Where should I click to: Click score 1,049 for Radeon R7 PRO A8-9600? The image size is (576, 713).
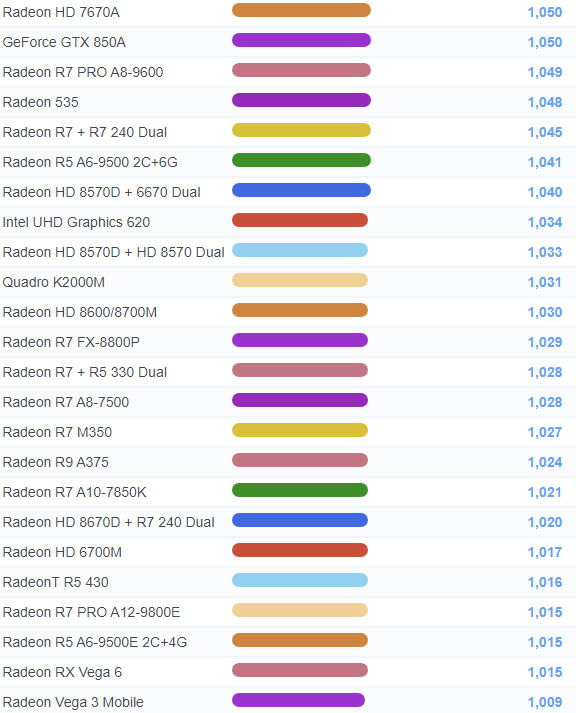pyautogui.click(x=545, y=72)
